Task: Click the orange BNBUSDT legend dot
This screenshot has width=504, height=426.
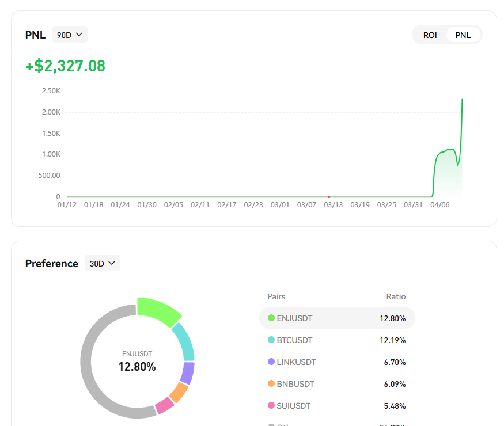Action: (x=271, y=383)
